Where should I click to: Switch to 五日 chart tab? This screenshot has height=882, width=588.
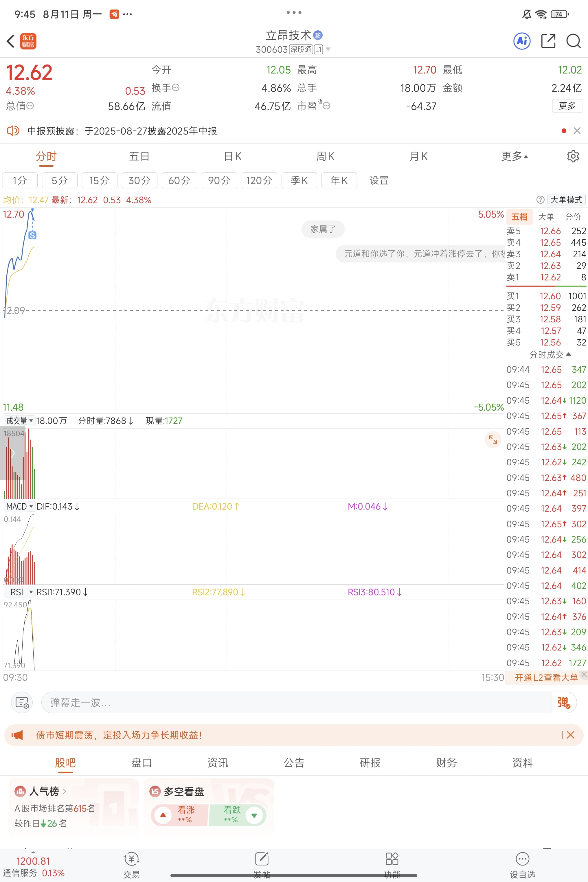click(139, 156)
